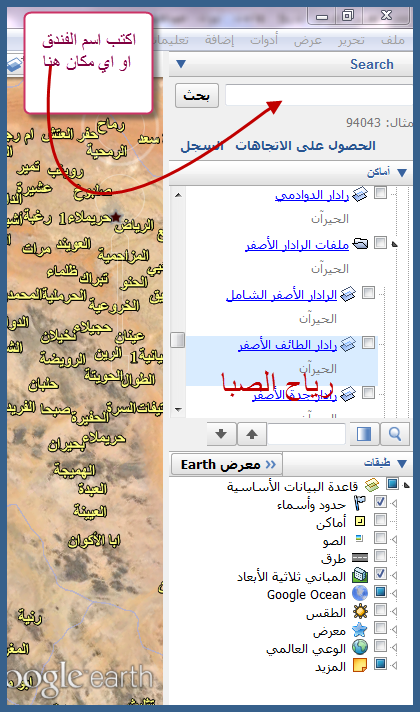Collapse the طبقات layers panel
420x712 pixels.
pyautogui.click(x=401, y=464)
